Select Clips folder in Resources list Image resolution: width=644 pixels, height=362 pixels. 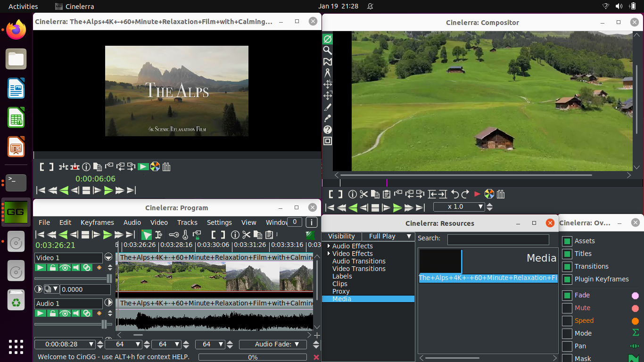tap(340, 284)
